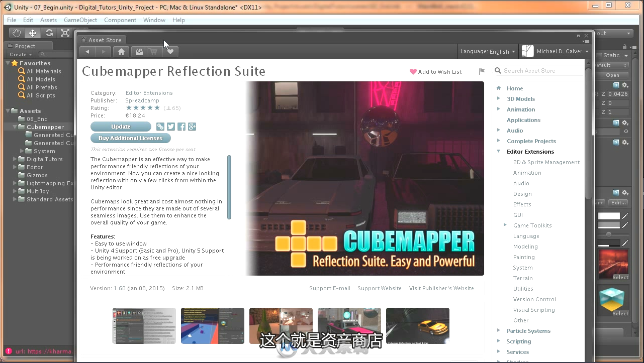Open the first component gear settings menu
The width and height of the screenshot is (644, 363).
click(x=625, y=85)
